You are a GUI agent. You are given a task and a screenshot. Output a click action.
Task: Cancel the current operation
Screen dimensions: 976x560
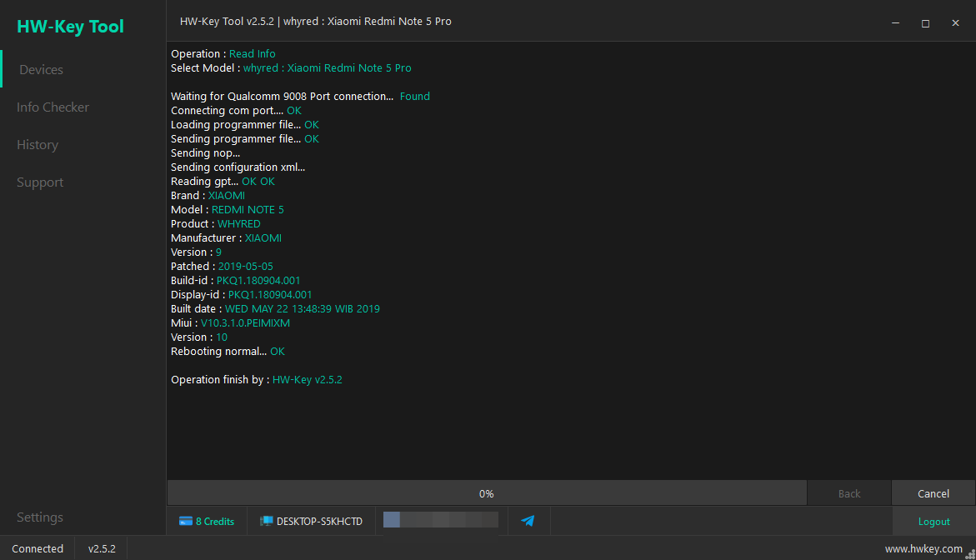click(x=933, y=493)
